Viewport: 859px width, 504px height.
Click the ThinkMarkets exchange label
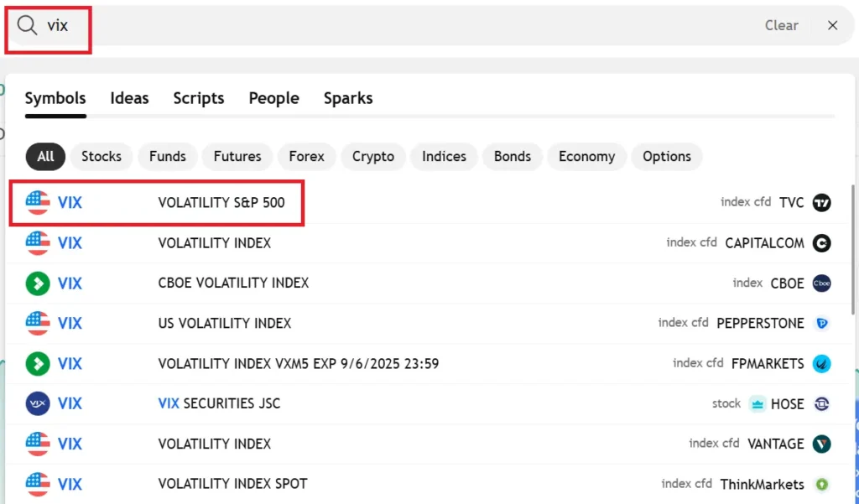point(762,484)
